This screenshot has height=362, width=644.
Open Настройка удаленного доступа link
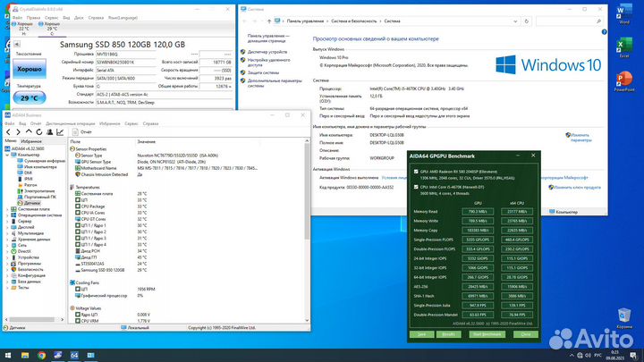point(268,63)
